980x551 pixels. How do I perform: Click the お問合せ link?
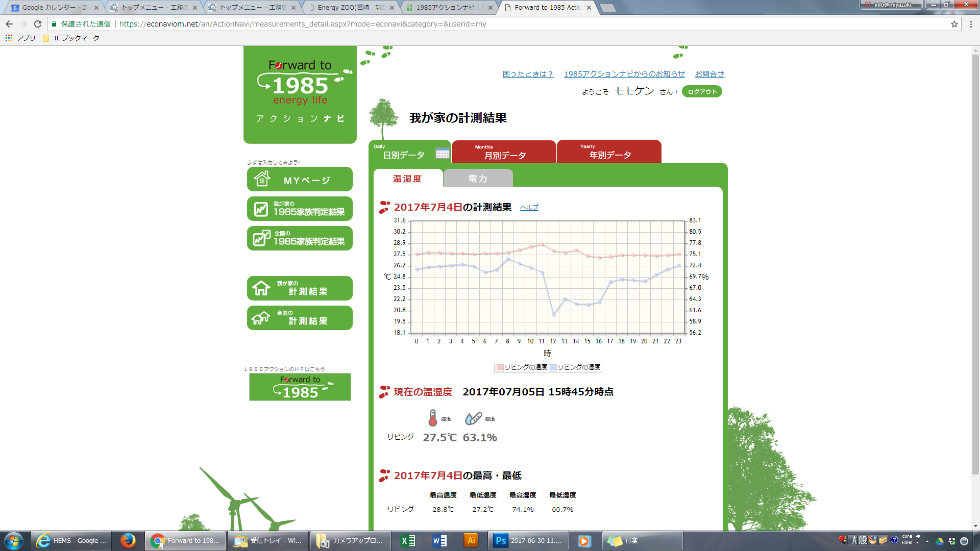pyautogui.click(x=709, y=74)
